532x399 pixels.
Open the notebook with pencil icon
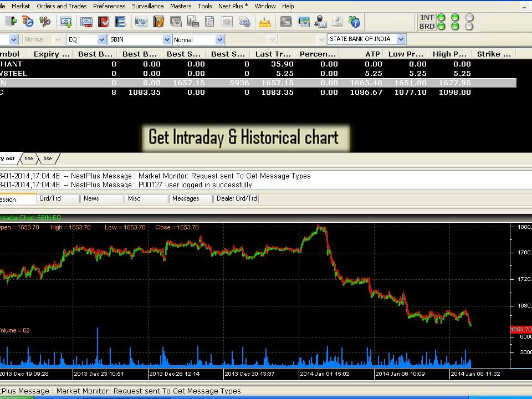(158, 22)
